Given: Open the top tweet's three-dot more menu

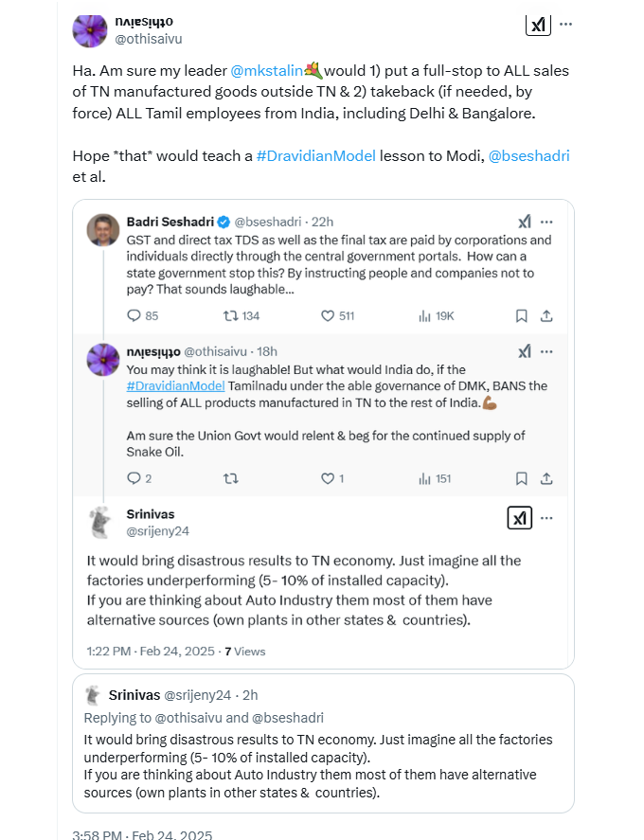Looking at the screenshot, I should coord(565,26).
